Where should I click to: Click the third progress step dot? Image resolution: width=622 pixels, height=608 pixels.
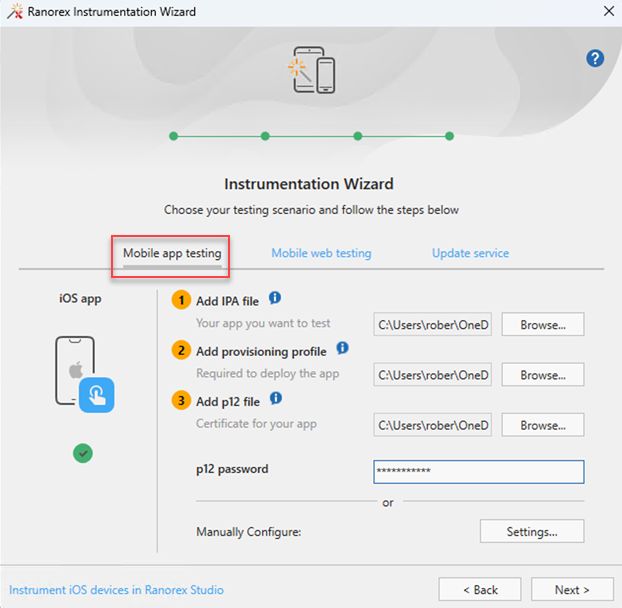[x=358, y=136]
